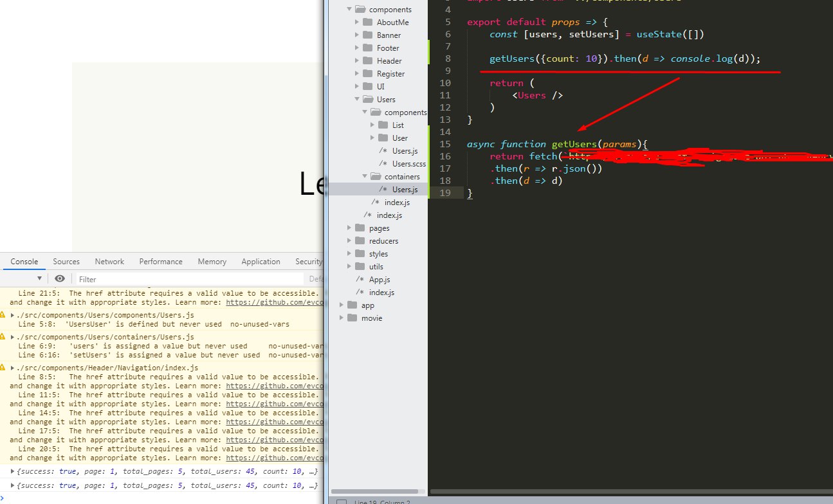The image size is (833, 504).
Task: Click the eye live expression icon
Action: (x=60, y=278)
